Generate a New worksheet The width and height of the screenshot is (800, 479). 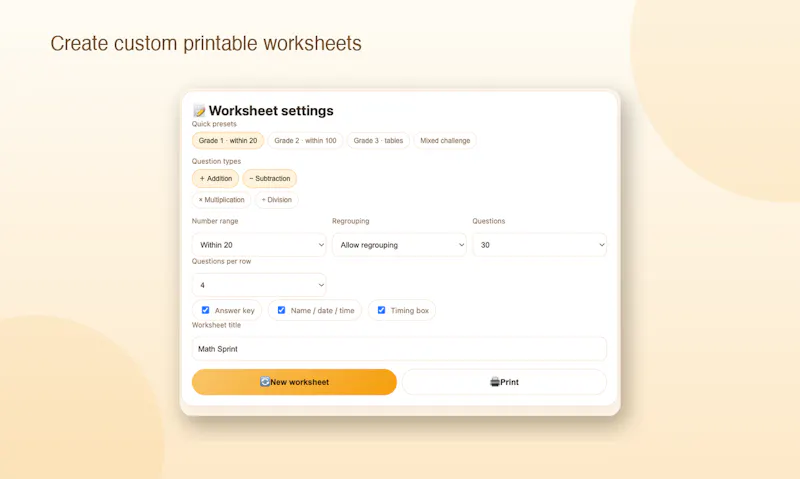coord(294,382)
